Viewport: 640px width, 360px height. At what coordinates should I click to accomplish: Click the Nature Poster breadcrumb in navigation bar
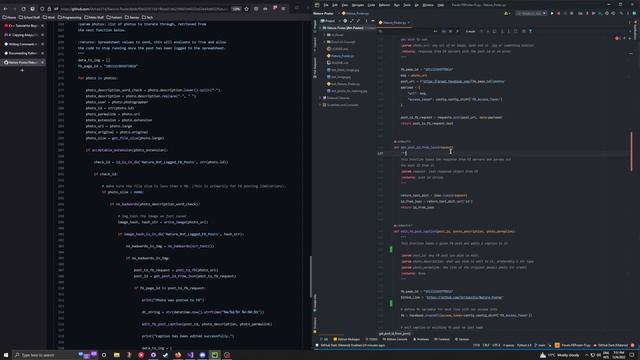click(323, 13)
